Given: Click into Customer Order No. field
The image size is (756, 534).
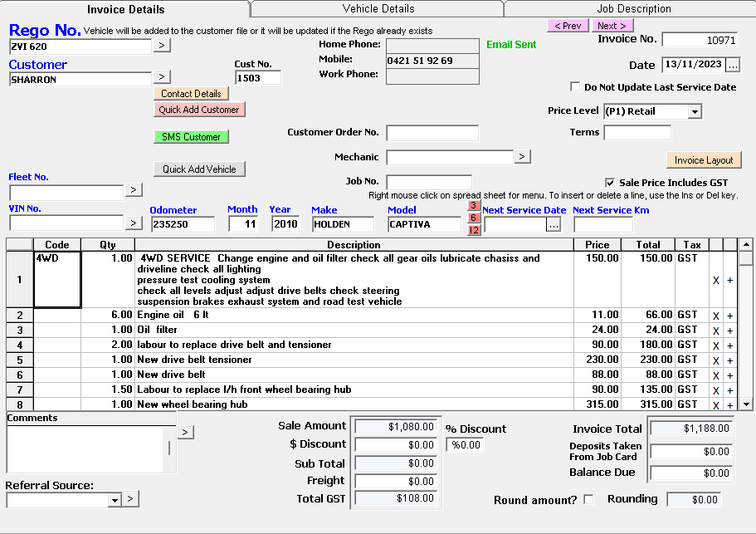Looking at the screenshot, I should pyautogui.click(x=432, y=133).
